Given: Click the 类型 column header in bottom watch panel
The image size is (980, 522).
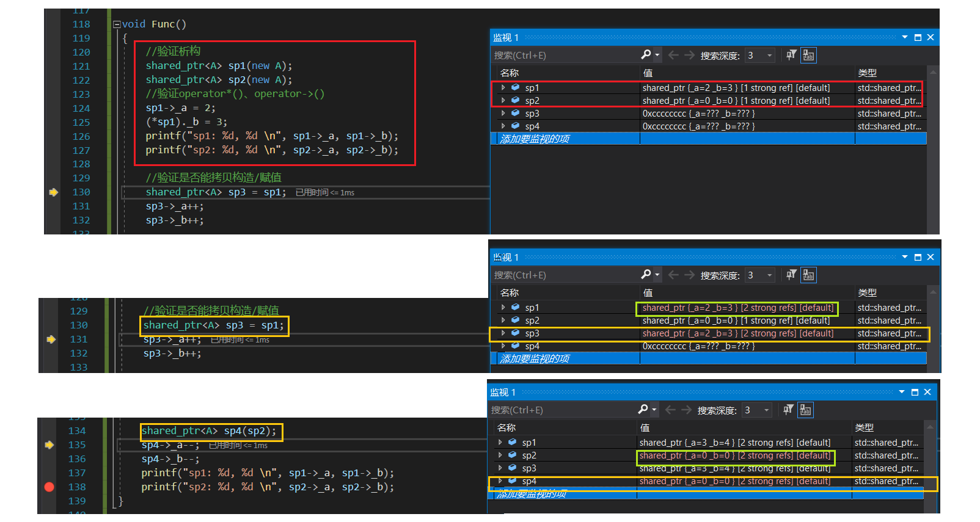Looking at the screenshot, I should tap(864, 427).
